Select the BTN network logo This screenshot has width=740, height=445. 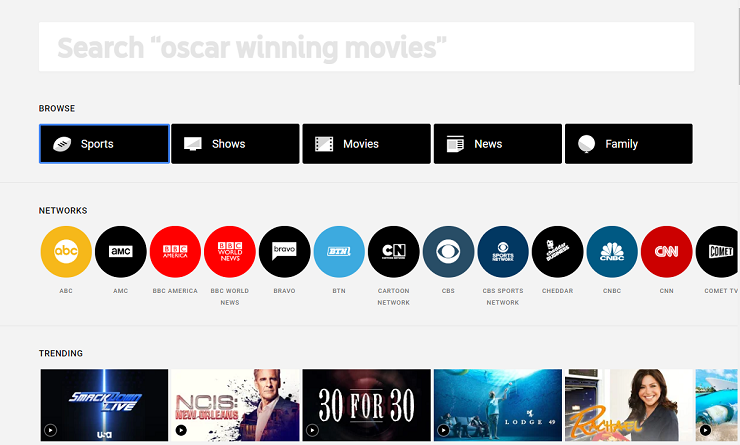(339, 252)
